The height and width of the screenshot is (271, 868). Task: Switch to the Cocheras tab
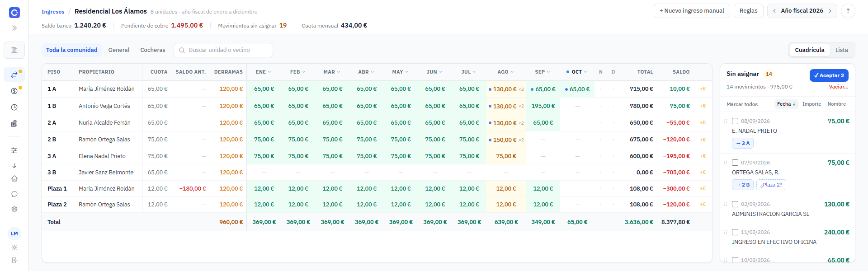[x=153, y=50]
